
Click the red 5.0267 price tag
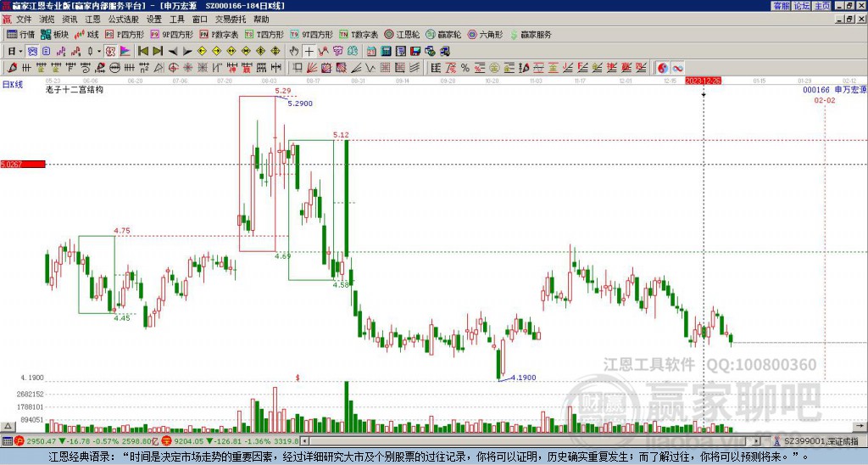[x=23, y=164]
